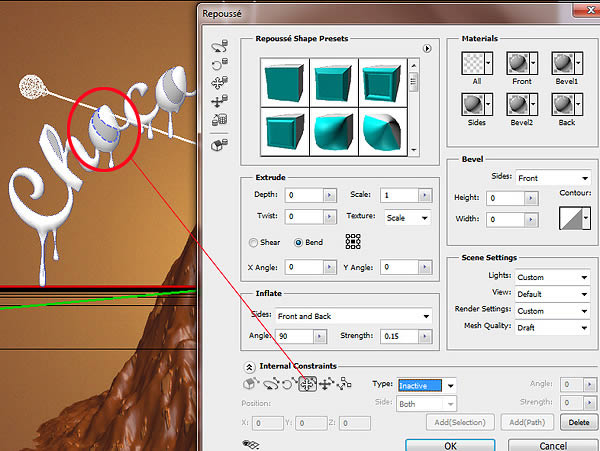Select the 3D object pan tool icon
This screenshot has width=600, height=451.
220,82
